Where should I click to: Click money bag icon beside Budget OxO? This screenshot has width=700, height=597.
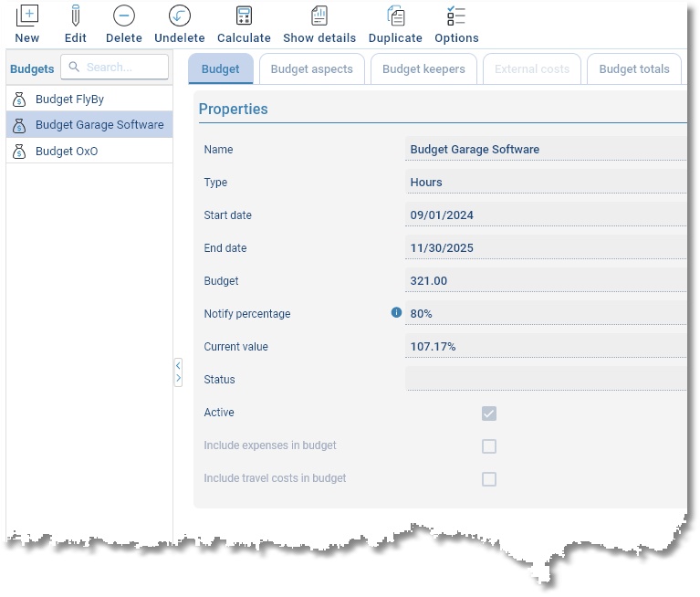click(19, 152)
